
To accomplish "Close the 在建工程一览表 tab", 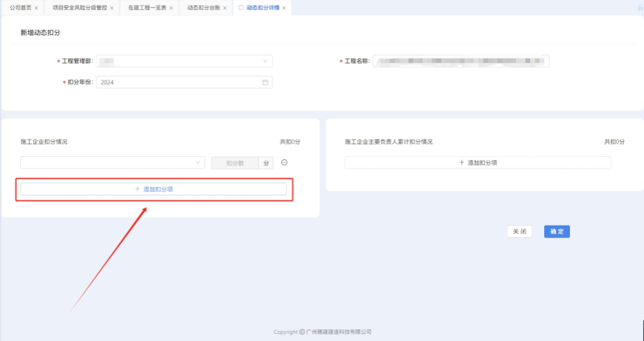I will (172, 8).
